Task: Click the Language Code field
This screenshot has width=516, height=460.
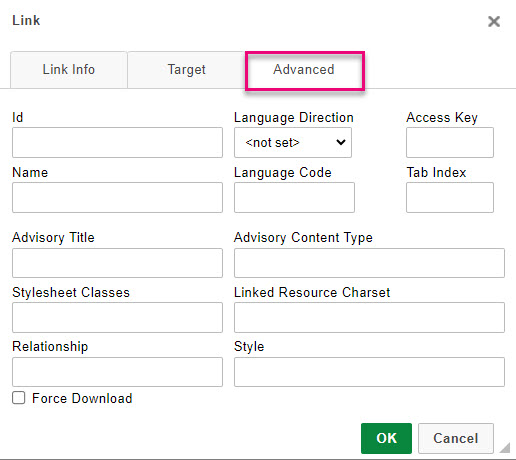Action: click(294, 197)
